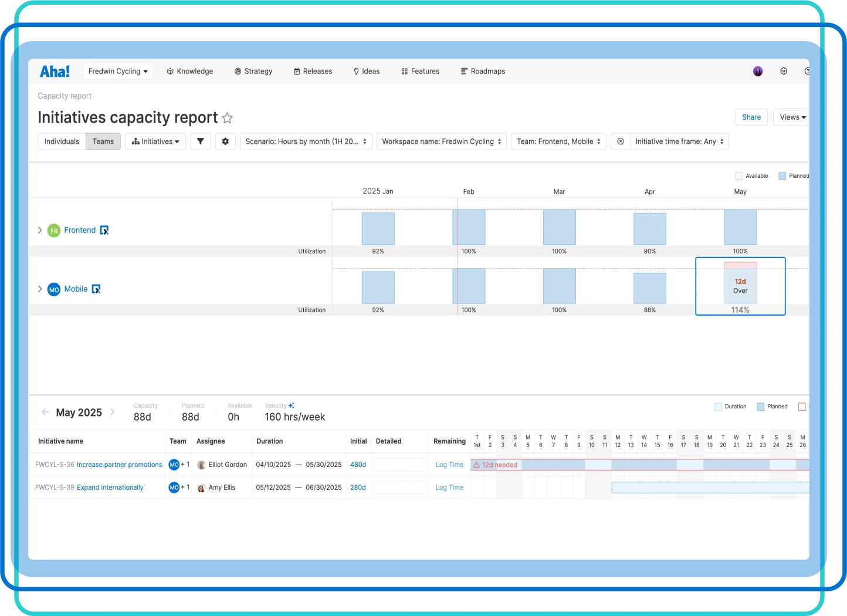Click Detailed field for Increase partner promotions
Viewport: 847px width, 616px height.
(x=400, y=465)
